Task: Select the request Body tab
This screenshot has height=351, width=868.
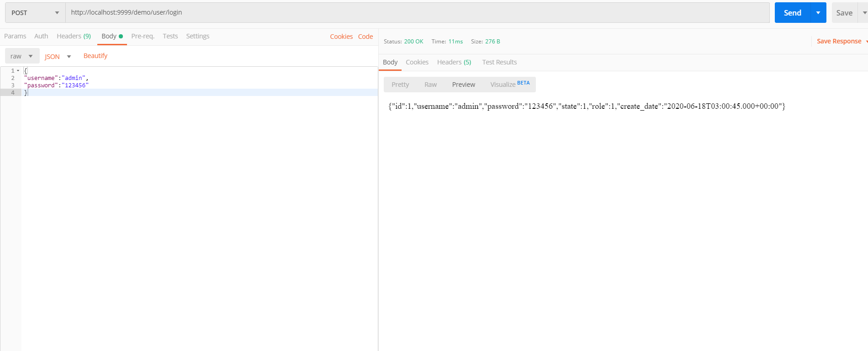Action: (112, 36)
